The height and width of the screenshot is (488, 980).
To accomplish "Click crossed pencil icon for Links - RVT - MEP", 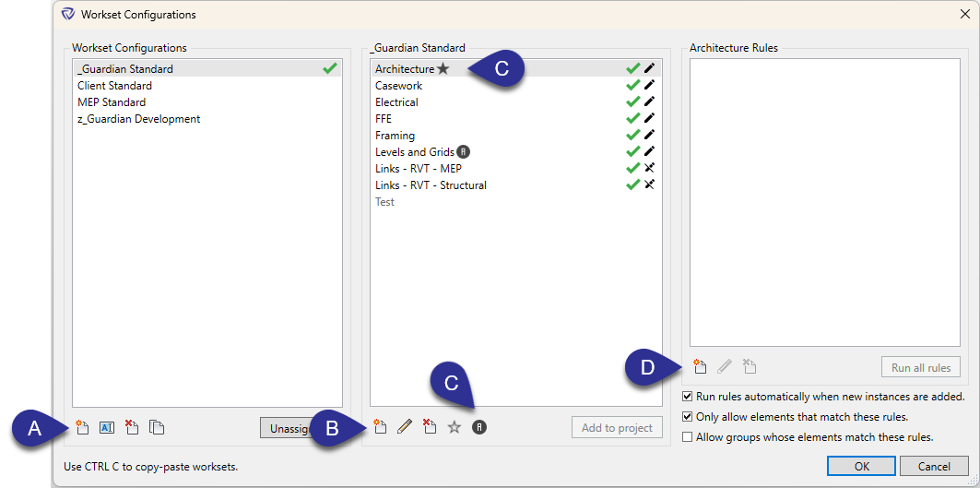I will 649,168.
